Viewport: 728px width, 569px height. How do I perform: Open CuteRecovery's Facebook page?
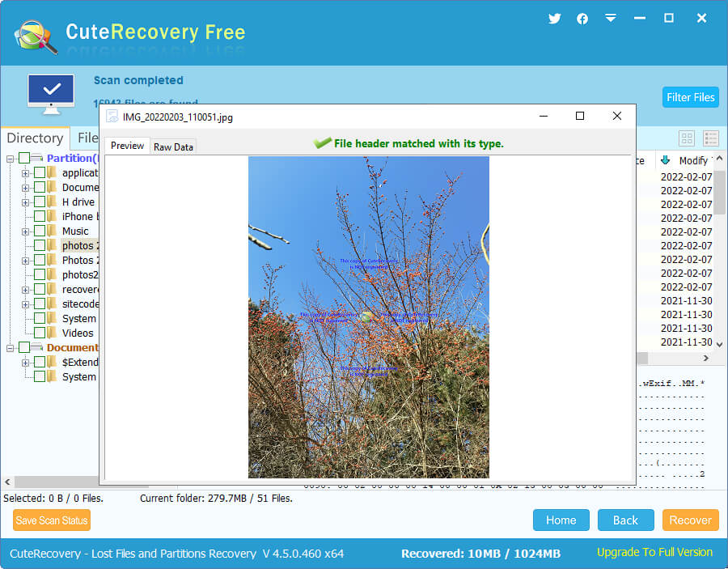(582, 18)
